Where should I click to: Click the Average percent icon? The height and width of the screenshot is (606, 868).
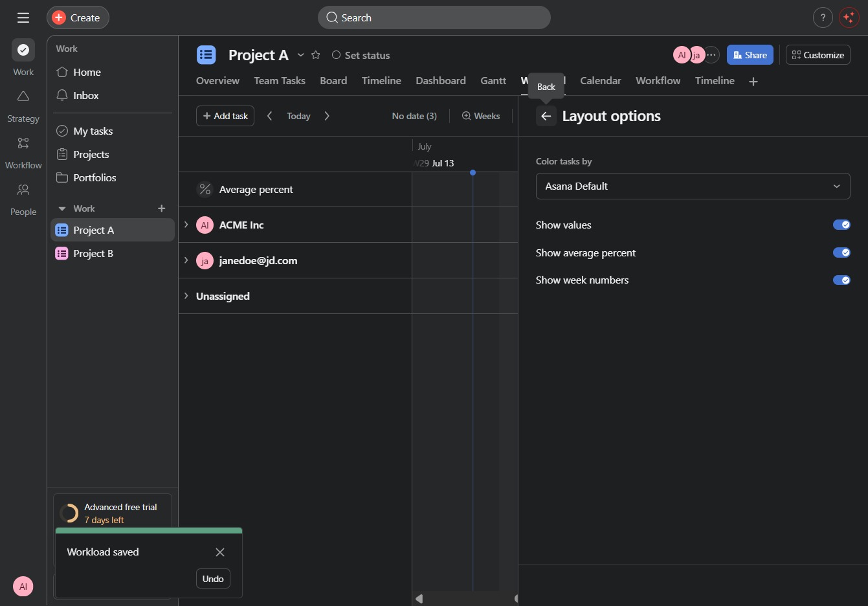pyautogui.click(x=205, y=189)
